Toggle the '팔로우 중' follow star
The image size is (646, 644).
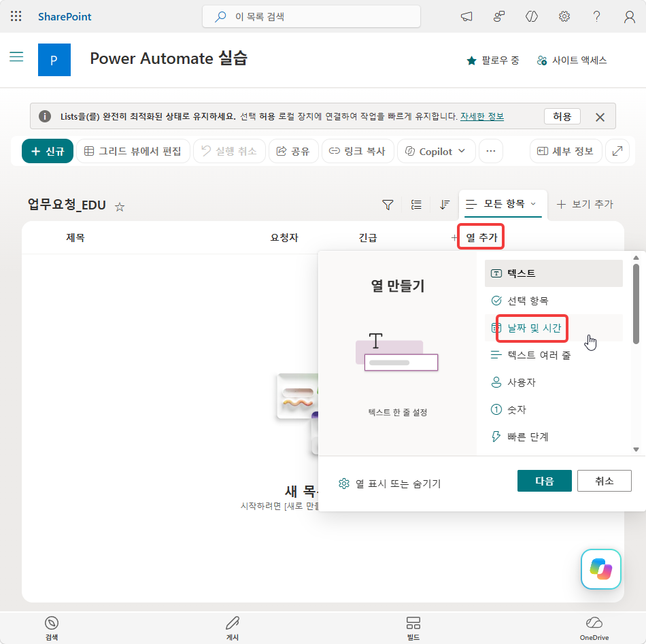click(492, 61)
